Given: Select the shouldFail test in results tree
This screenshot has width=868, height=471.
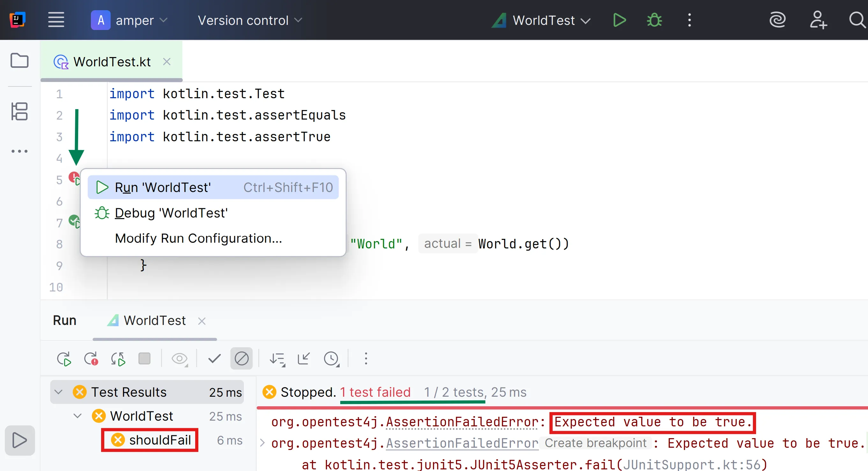Looking at the screenshot, I should (x=160, y=440).
